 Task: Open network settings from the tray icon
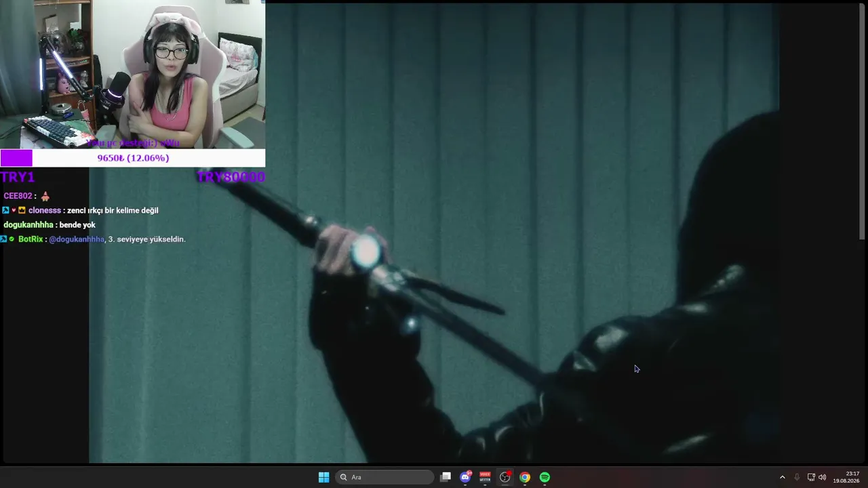click(811, 477)
